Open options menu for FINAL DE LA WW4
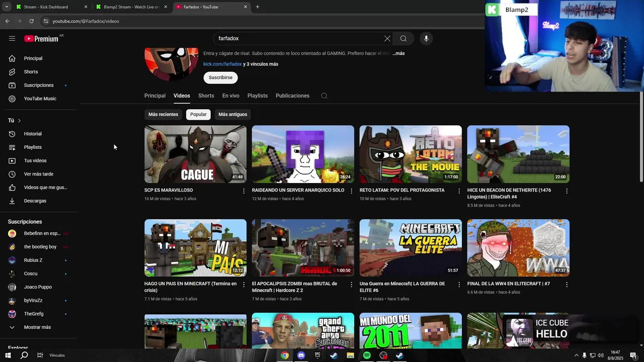 click(x=567, y=285)
